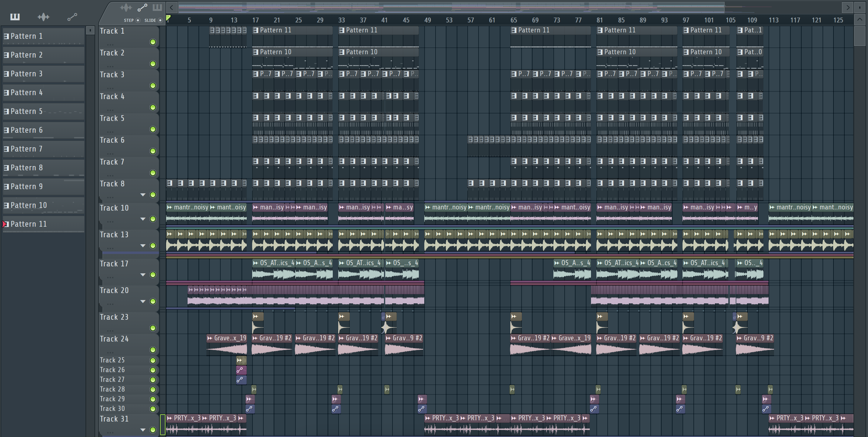Select the automation clip on Track 26
The height and width of the screenshot is (437, 868).
241,370
